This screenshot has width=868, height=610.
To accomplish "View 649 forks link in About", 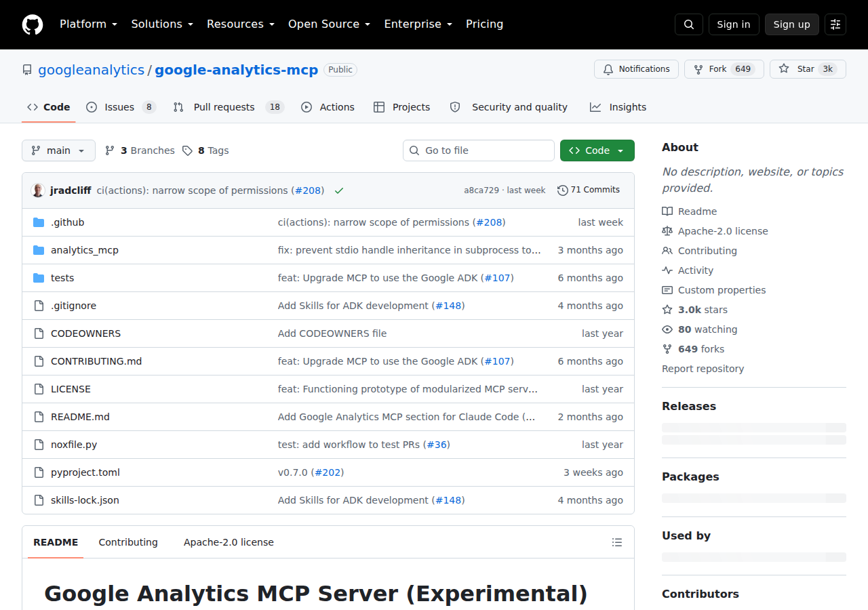I will tap(693, 349).
